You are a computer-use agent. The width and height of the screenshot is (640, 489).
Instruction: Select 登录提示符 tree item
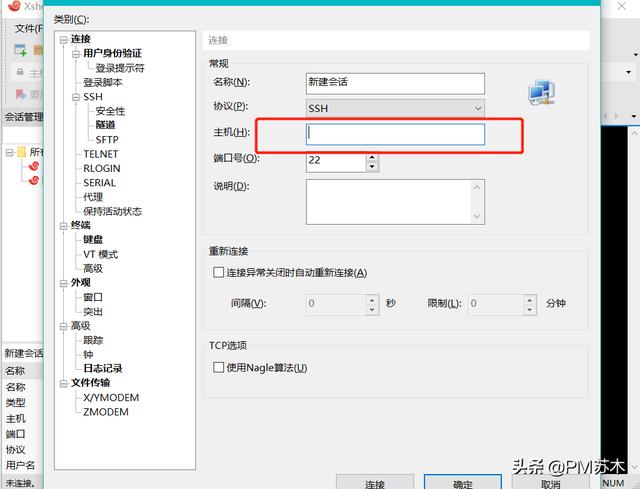tap(120, 68)
